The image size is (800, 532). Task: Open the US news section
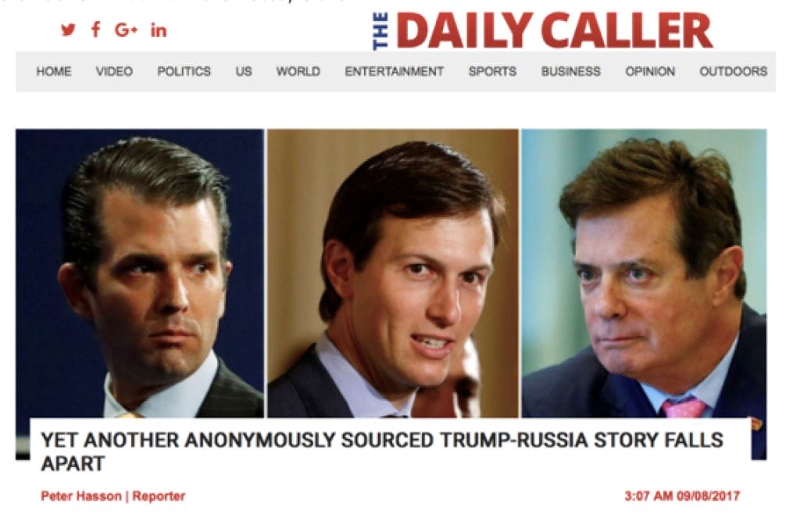coord(244,71)
